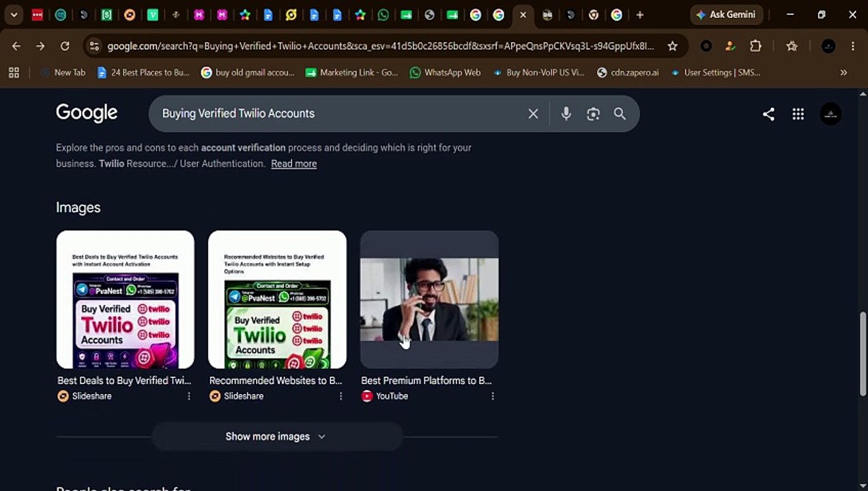
Task: Switch to the orange round favicon tab
Action: pos(130,15)
